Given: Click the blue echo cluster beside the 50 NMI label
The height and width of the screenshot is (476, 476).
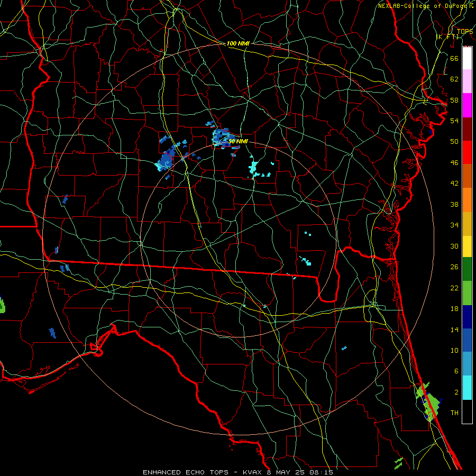Looking at the screenshot, I should (226, 138).
